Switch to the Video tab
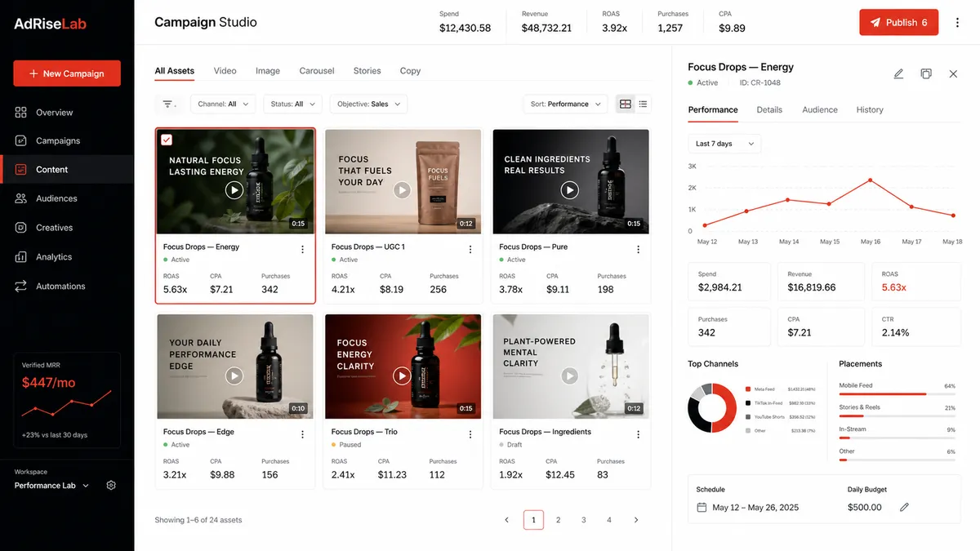Image resolution: width=980 pixels, height=551 pixels. (225, 71)
